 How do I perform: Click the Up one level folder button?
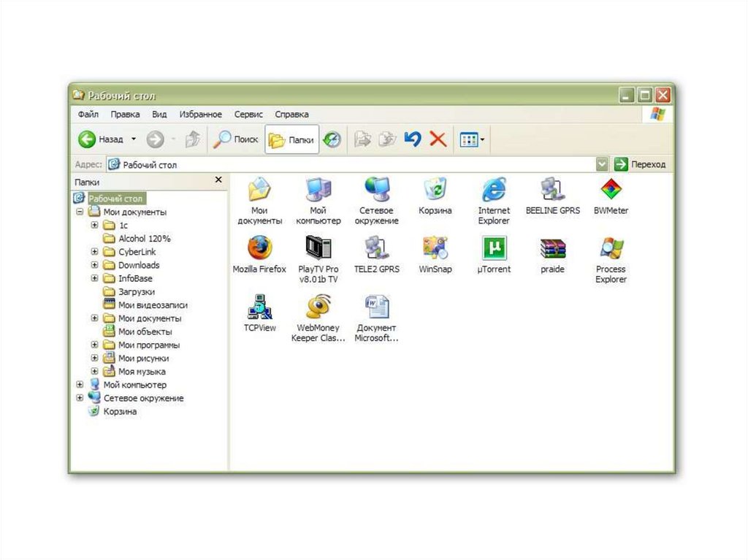[x=193, y=139]
